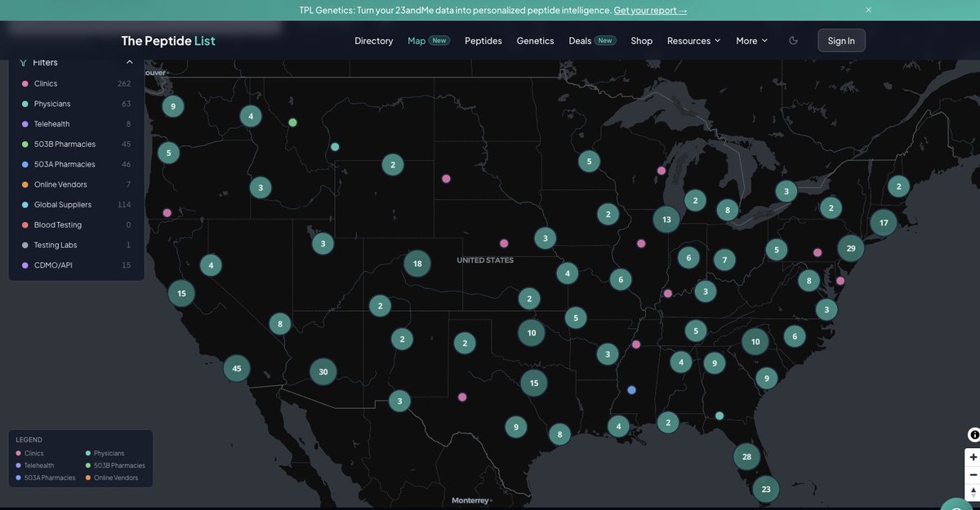Click the cluster marker showing 45
Image resolution: width=980 pixels, height=510 pixels.
click(x=237, y=369)
